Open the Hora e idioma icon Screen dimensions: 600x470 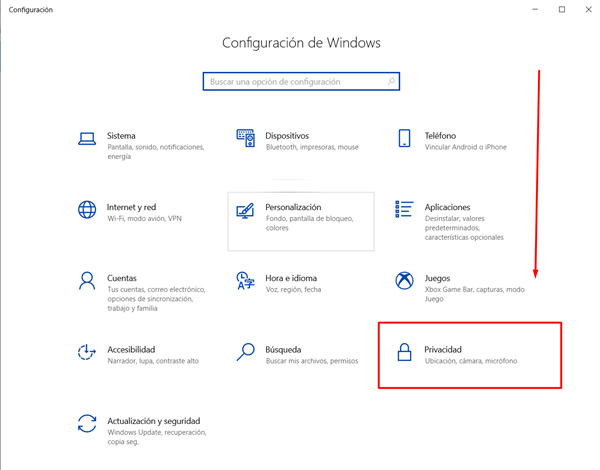245,281
